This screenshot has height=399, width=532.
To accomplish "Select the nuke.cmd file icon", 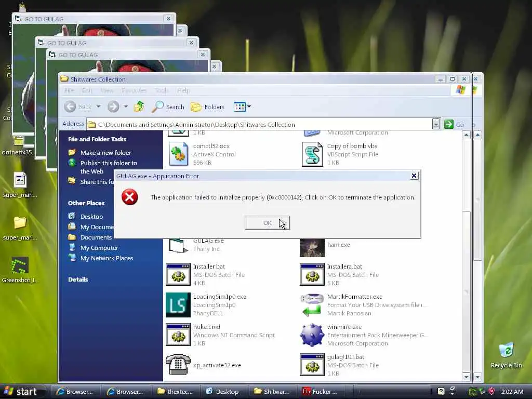I will (178, 335).
